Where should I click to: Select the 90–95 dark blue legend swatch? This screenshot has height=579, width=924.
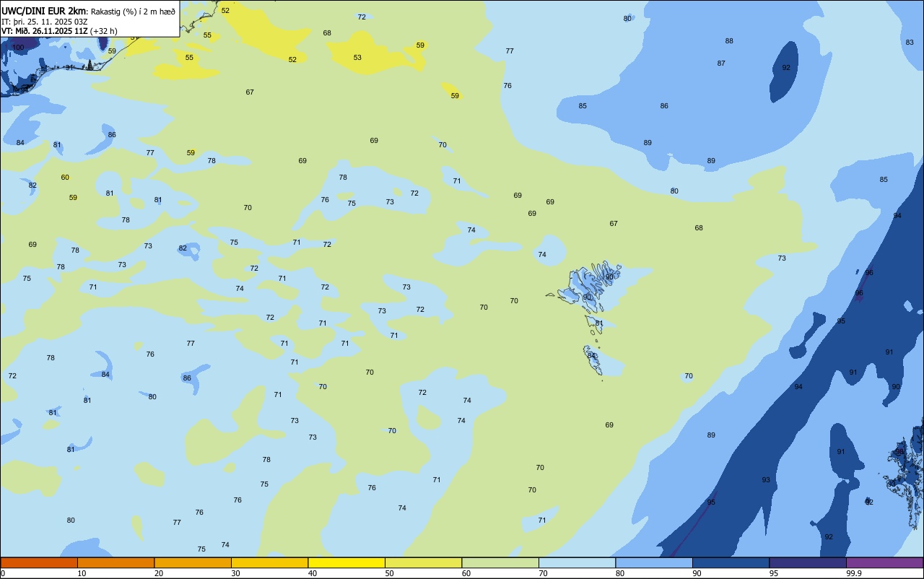click(x=731, y=562)
